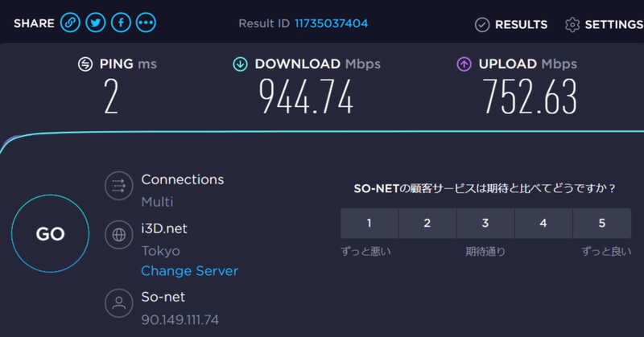Open the RESULTS page

(521, 24)
